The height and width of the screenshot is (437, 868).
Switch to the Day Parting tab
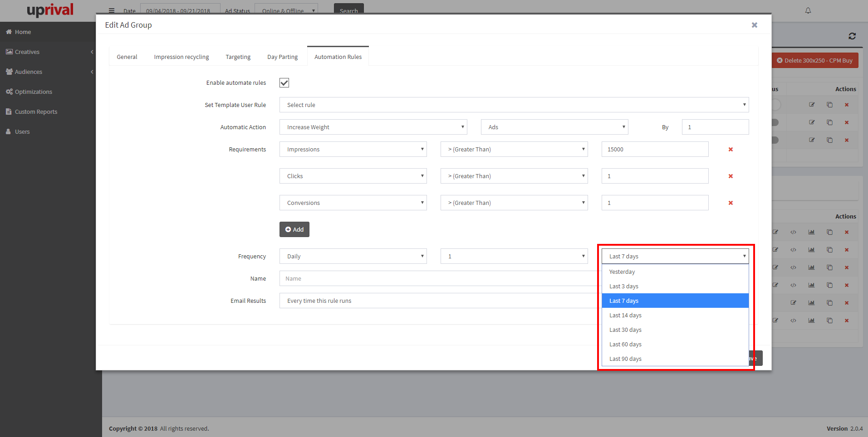click(283, 57)
